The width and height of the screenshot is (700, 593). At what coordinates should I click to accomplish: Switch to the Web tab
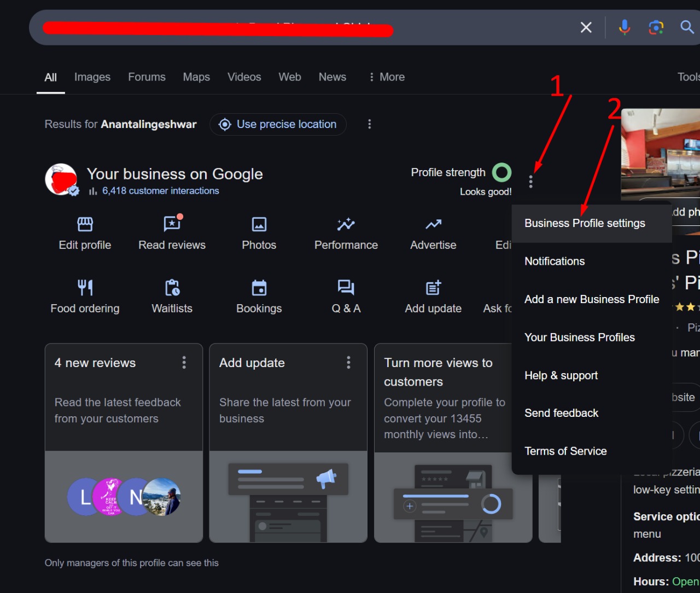[x=290, y=77]
